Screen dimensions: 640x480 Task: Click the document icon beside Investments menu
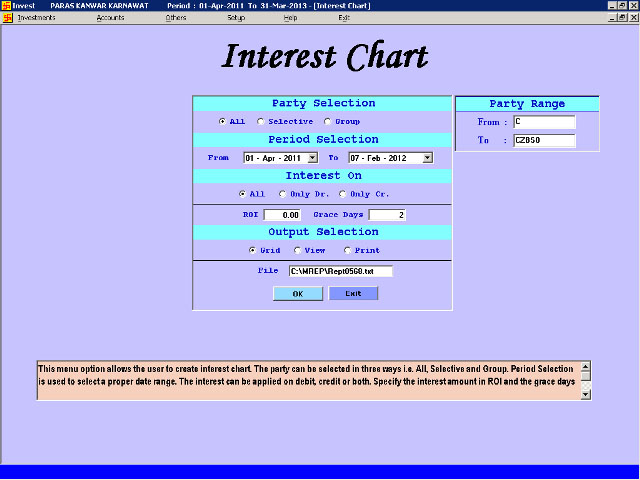click(8, 18)
